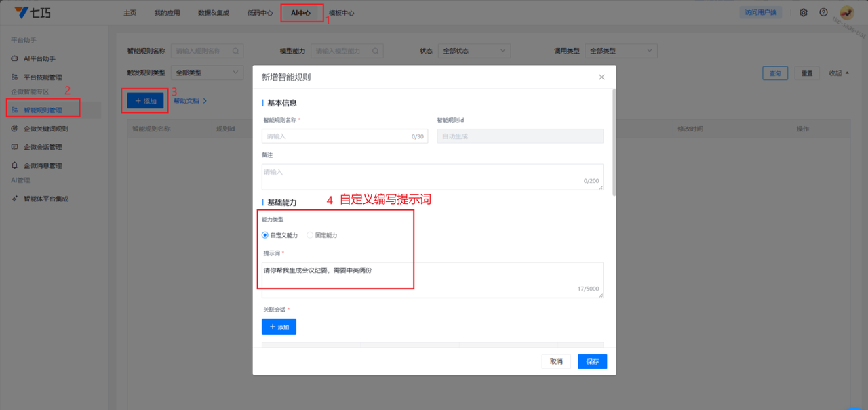868x410 pixels.
Task: Close the 新增智能规则 dialog with X
Action: point(601,77)
